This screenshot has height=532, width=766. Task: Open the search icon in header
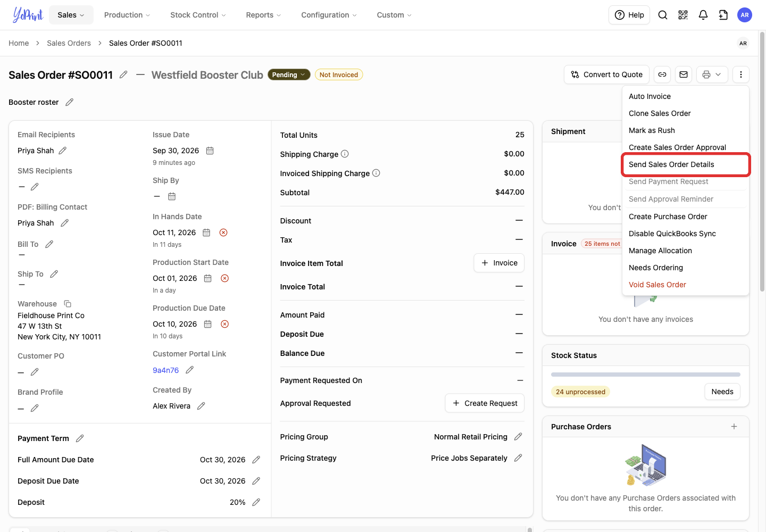click(x=663, y=15)
